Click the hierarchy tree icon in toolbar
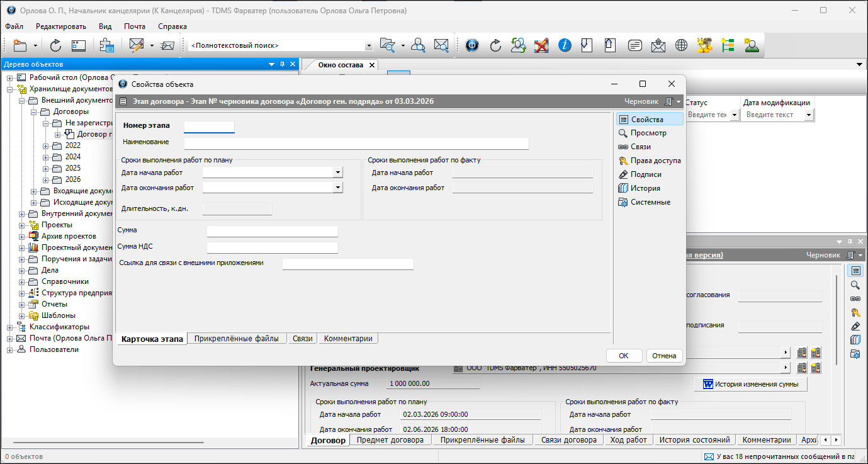Screen dimensions: 868x464 pyautogui.click(x=728, y=45)
